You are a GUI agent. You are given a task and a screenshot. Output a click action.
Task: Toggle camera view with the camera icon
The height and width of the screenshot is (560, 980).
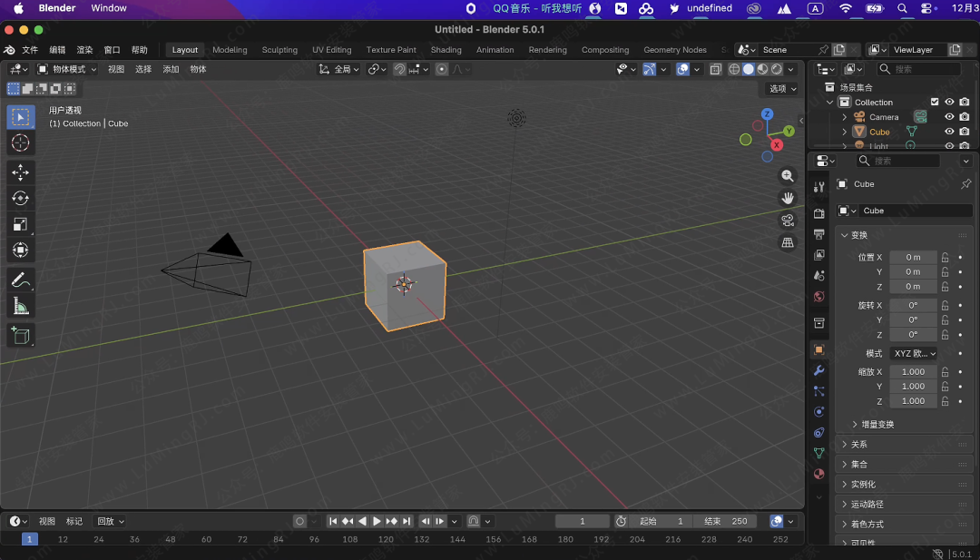788,220
